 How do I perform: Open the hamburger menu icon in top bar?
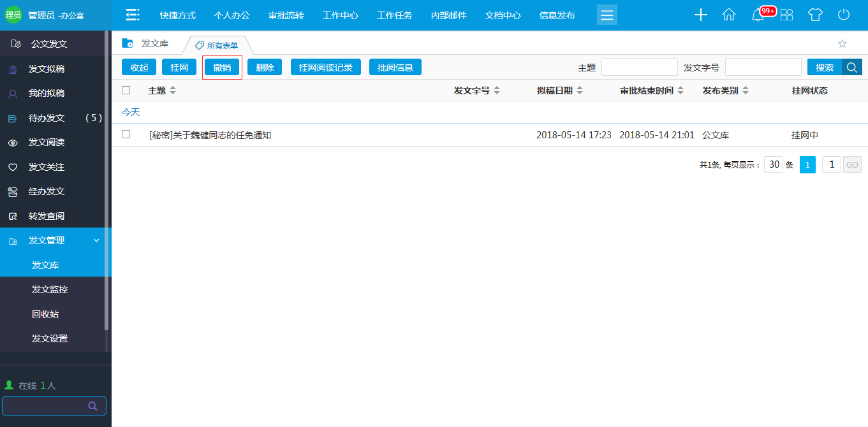click(x=607, y=15)
